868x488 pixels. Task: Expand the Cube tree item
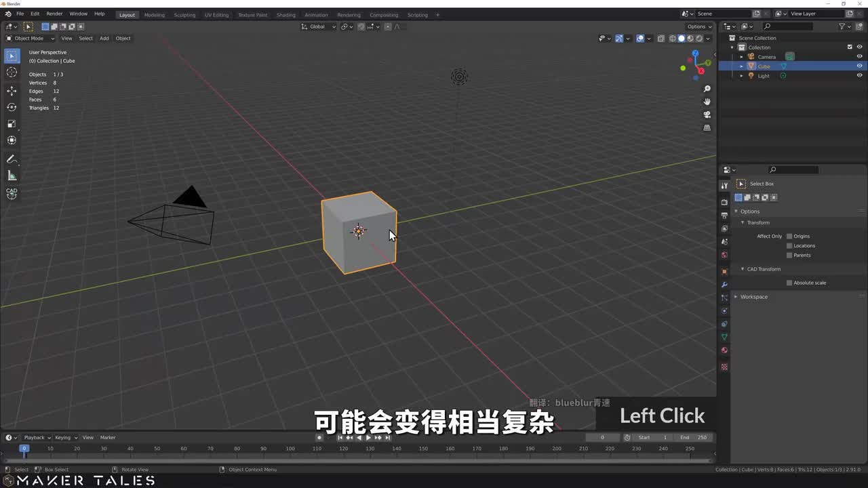[741, 66]
